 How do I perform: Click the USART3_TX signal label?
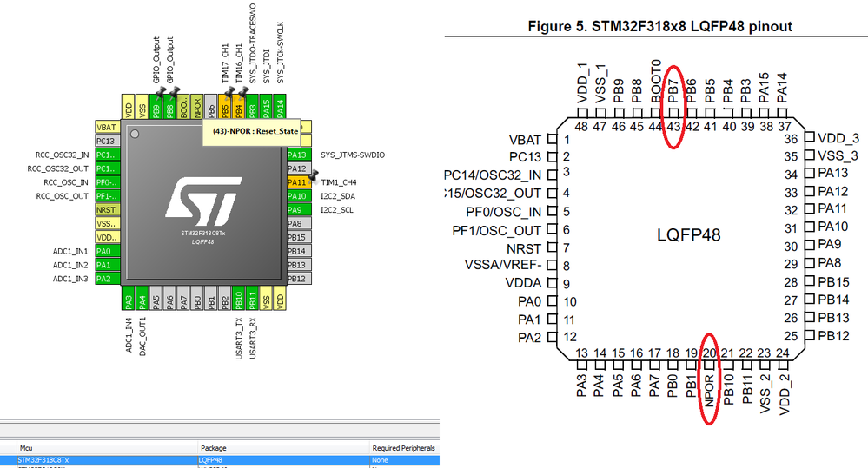coord(239,339)
